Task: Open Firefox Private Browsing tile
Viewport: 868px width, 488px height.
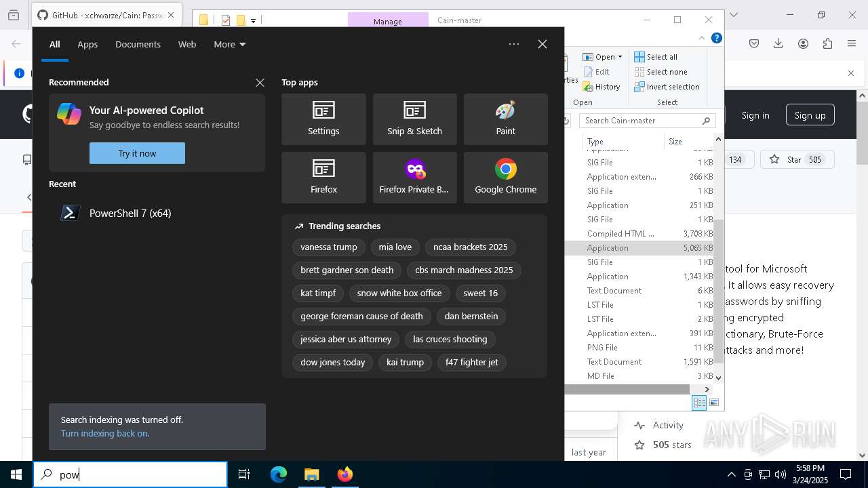Action: pos(414,178)
